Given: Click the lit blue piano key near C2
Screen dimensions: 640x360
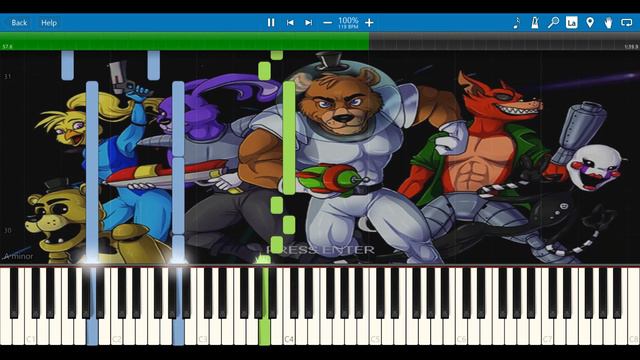Looking at the screenshot, I should click(93, 306).
